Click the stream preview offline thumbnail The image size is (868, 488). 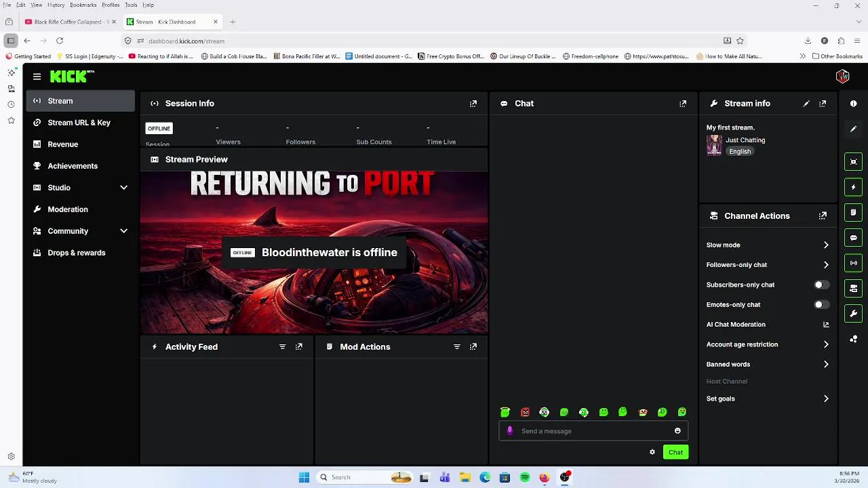(x=314, y=252)
